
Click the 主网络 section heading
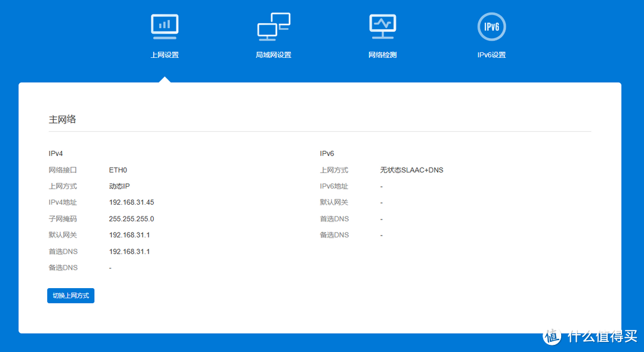[x=62, y=119]
